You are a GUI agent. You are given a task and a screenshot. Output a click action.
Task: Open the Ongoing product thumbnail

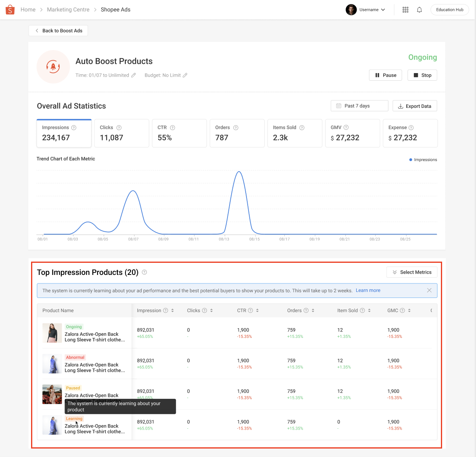[52, 333]
